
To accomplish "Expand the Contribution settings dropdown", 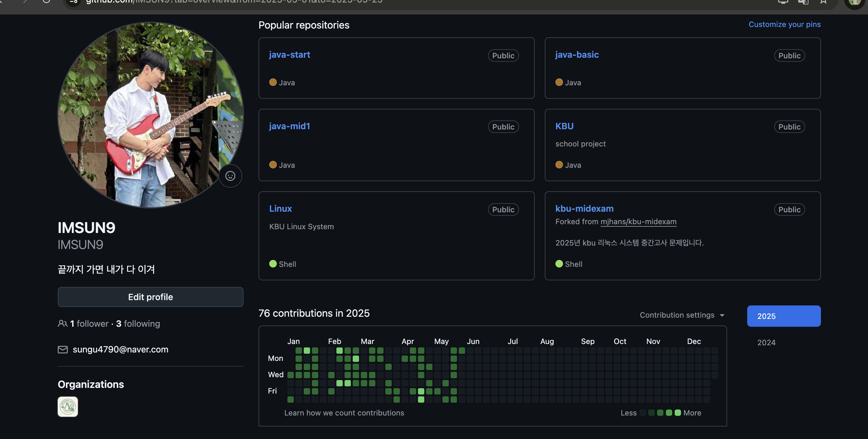I will (x=682, y=315).
